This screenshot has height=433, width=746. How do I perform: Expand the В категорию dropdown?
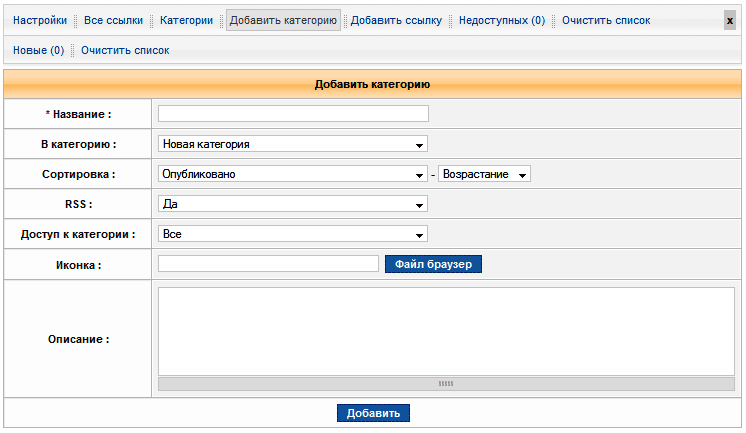coord(293,144)
